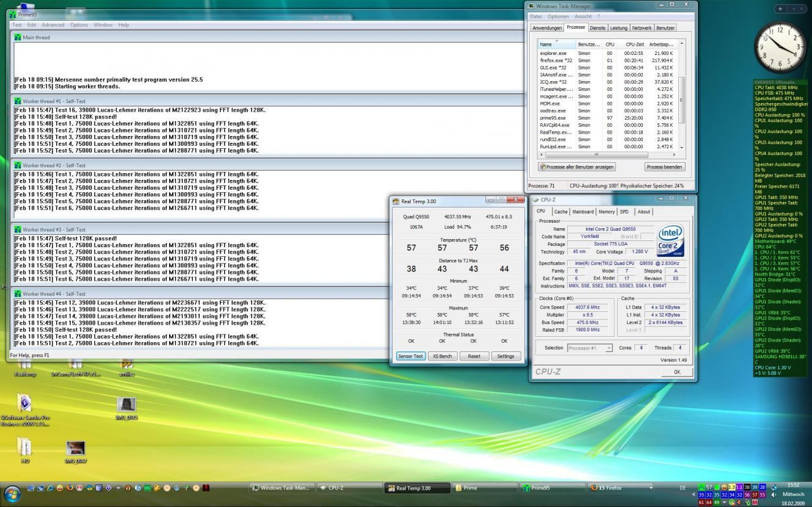Open Ansicht menu in Task-Manager

(583, 16)
